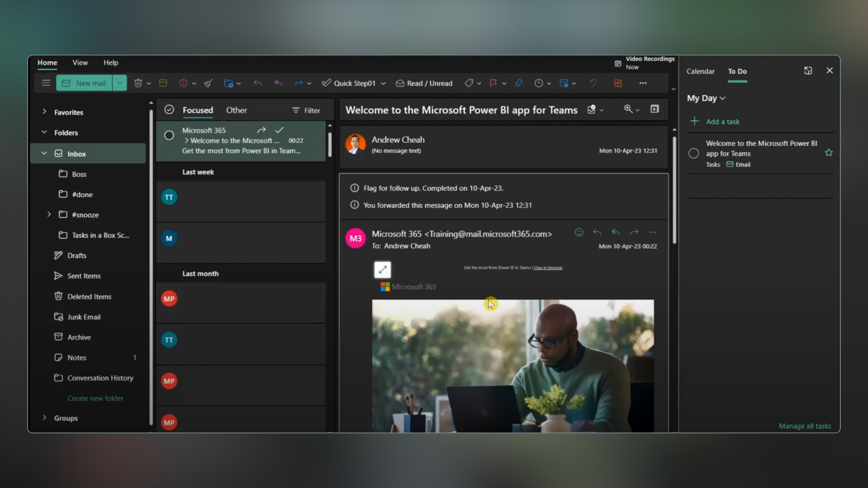The width and height of the screenshot is (868, 488).
Task: Click Create new folder link
Action: click(95, 398)
